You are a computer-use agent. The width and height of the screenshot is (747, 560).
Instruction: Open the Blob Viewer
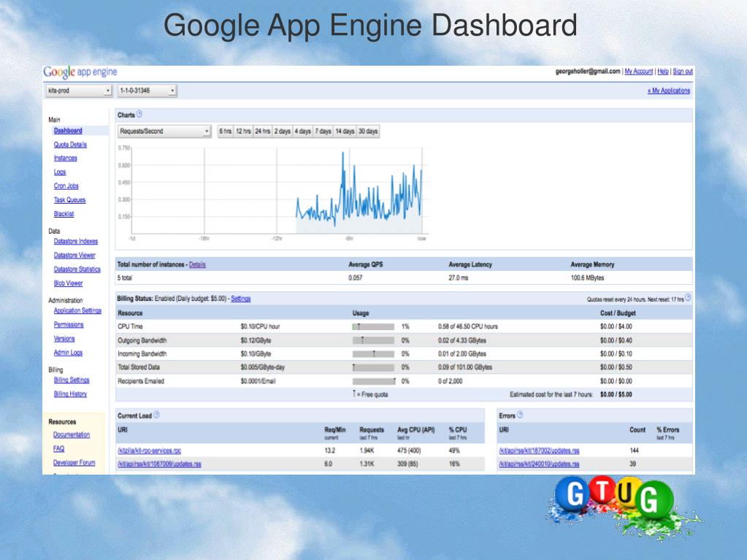pyautogui.click(x=68, y=283)
